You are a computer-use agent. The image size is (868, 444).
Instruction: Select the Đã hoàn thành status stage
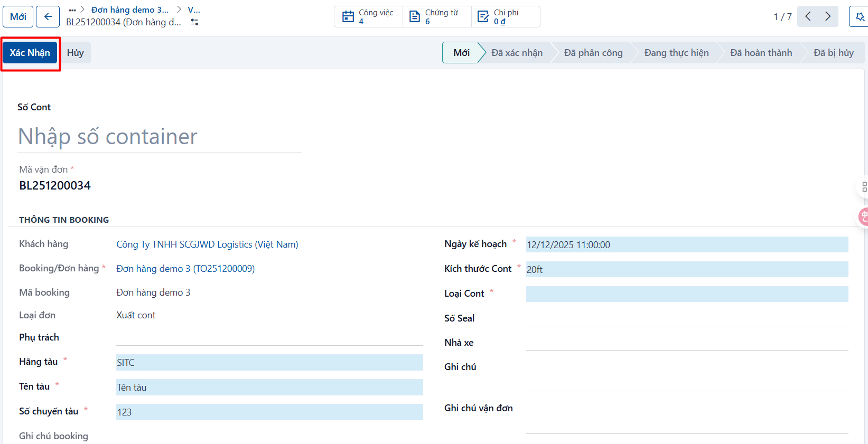761,53
